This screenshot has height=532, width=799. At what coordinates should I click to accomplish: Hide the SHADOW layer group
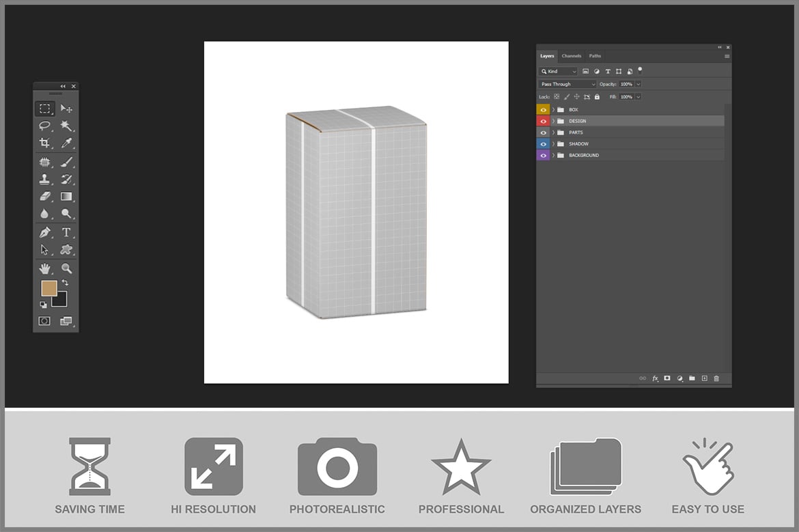[543, 143]
